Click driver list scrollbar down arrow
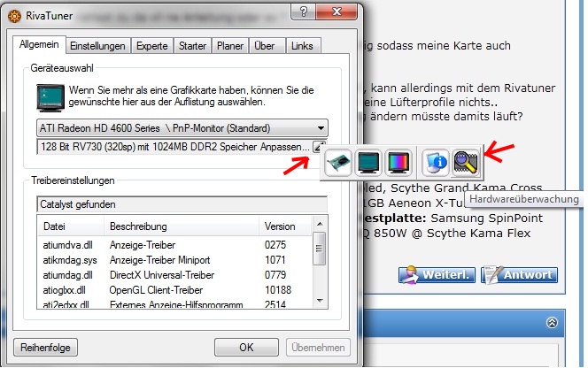 point(320,301)
